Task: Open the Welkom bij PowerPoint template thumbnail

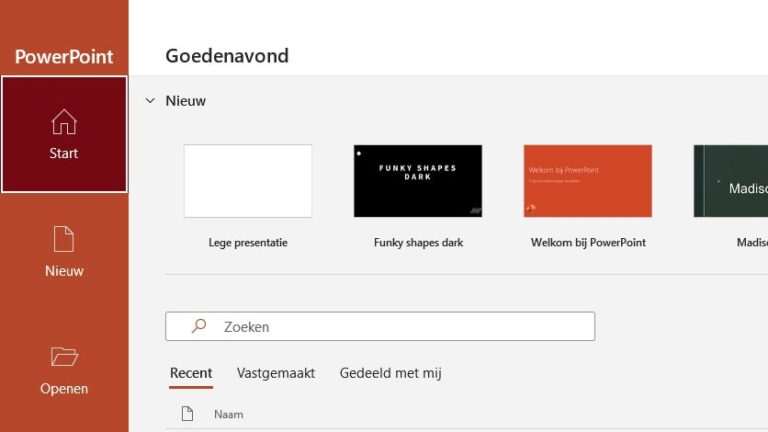Action: (x=588, y=181)
